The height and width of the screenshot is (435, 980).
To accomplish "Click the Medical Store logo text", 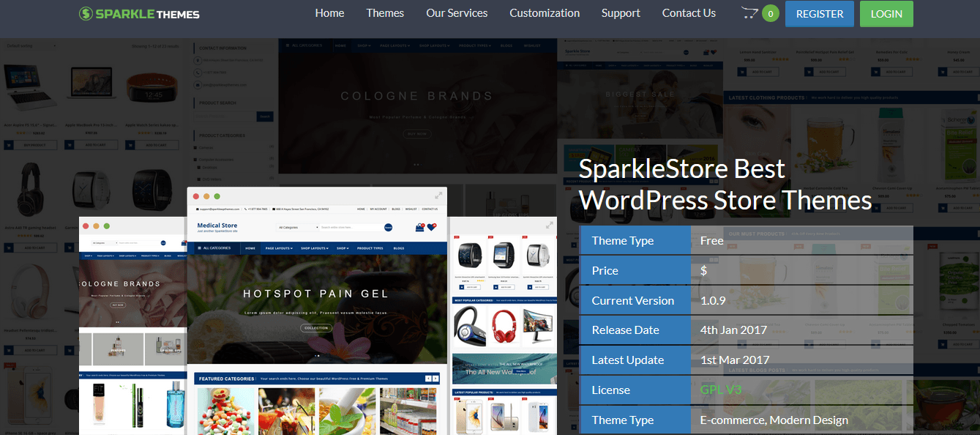I will [x=217, y=226].
